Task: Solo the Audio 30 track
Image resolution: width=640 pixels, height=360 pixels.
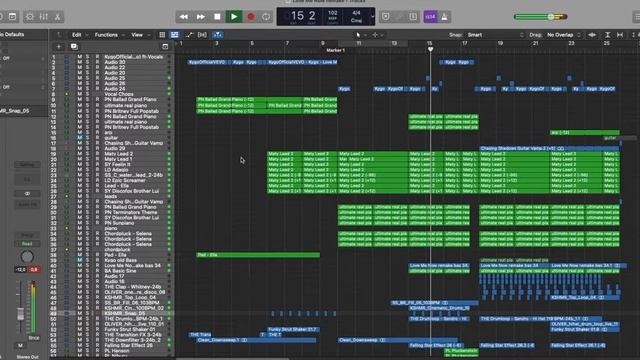Action: (87, 62)
